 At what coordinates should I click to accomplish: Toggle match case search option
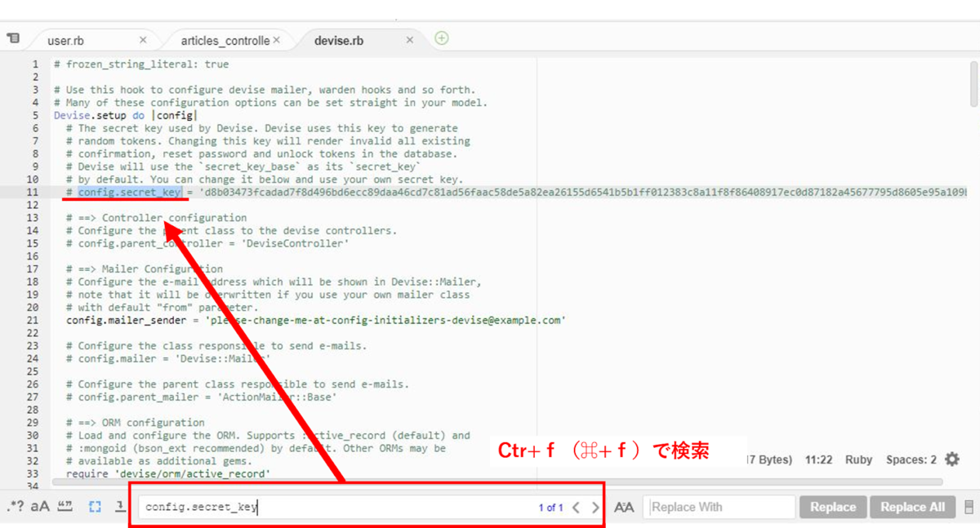40,506
